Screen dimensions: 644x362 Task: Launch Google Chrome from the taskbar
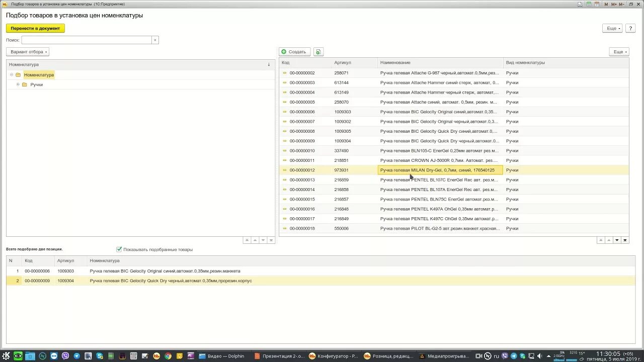pos(168,356)
